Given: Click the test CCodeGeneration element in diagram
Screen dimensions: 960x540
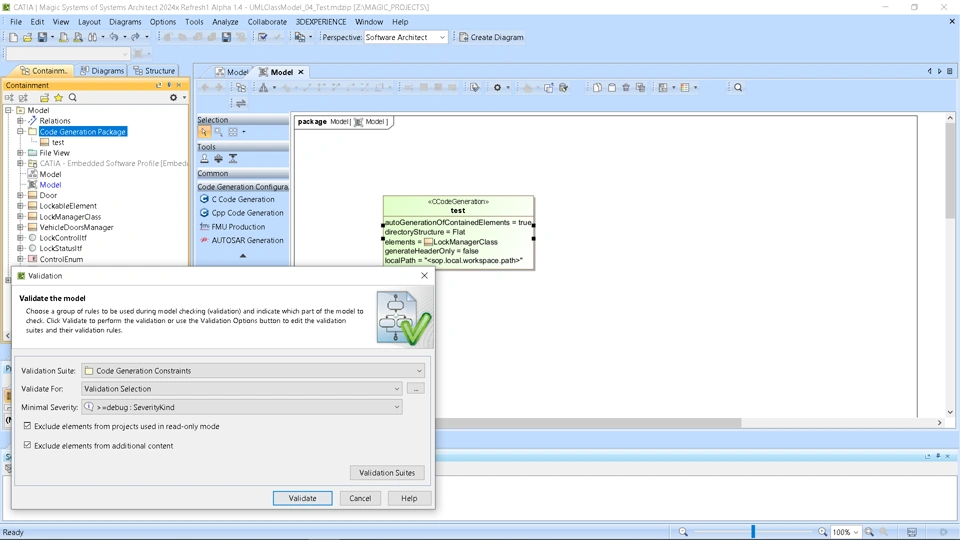Looking at the screenshot, I should 459,233.
